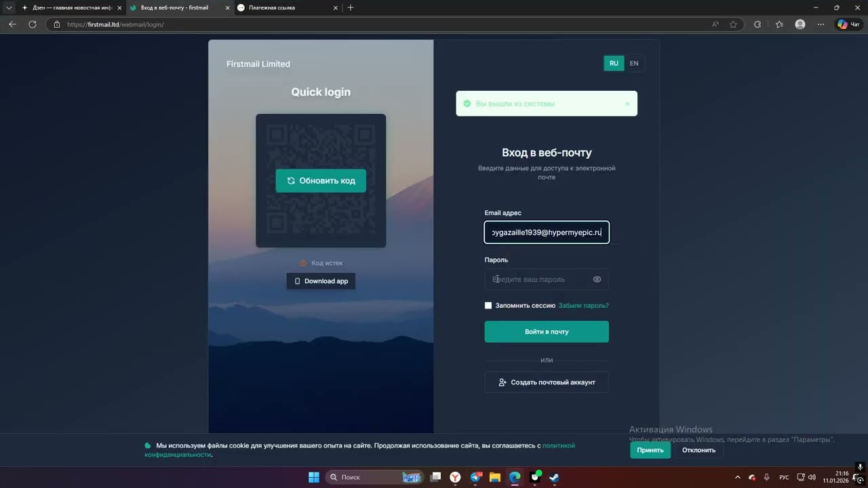Toggle password visibility eye icon
The width and height of the screenshot is (868, 488).
[597, 279]
